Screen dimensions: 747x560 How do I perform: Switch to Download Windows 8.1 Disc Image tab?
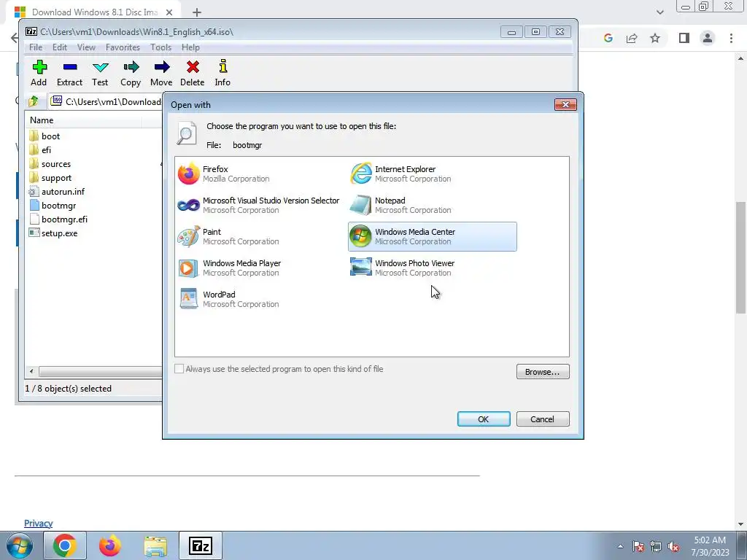coord(93,12)
